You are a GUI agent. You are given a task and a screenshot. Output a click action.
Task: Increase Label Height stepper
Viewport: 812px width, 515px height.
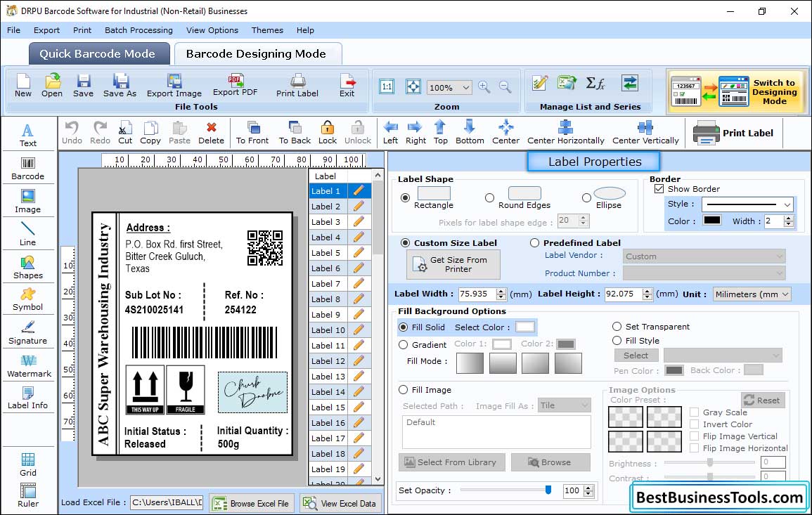(x=647, y=291)
